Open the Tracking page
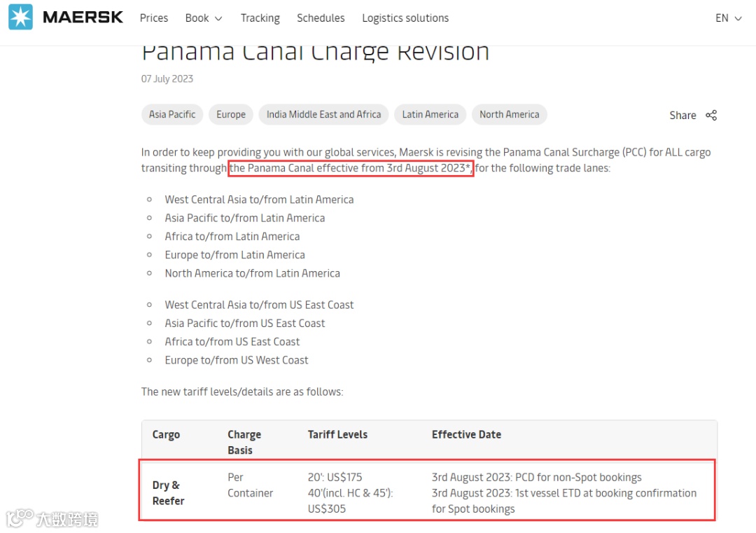 pos(260,18)
